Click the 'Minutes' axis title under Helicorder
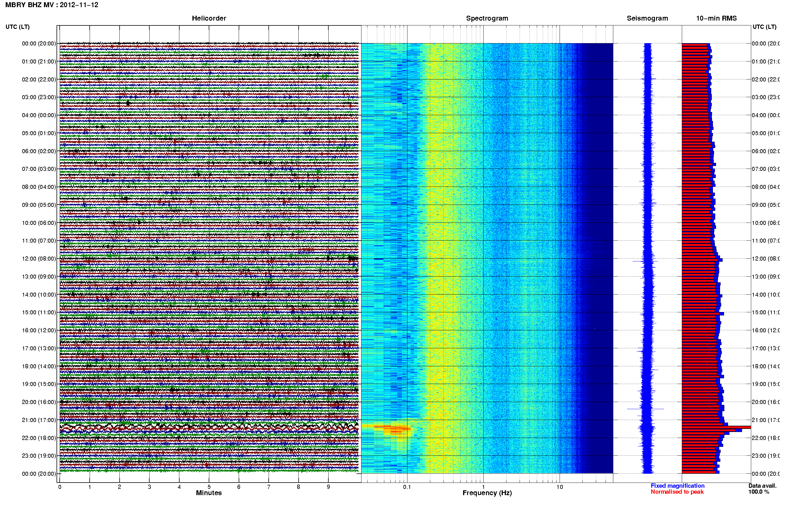812x508 pixels. point(209,493)
